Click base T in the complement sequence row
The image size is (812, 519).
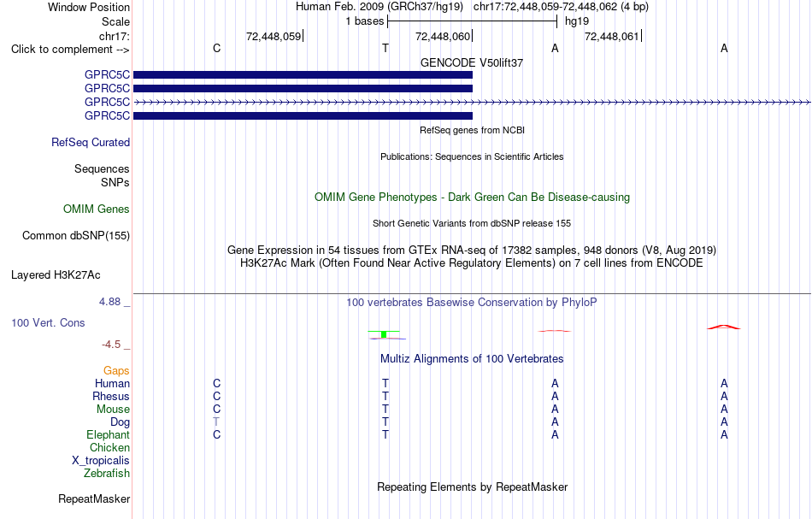[385, 48]
